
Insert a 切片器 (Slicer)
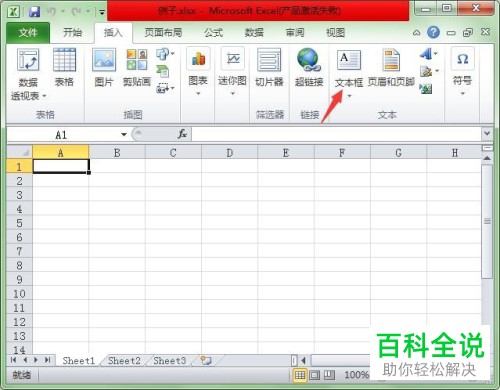click(x=269, y=67)
